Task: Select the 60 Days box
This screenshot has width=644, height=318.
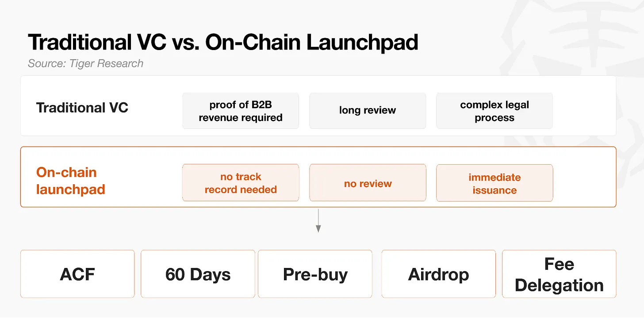Action: [198, 274]
